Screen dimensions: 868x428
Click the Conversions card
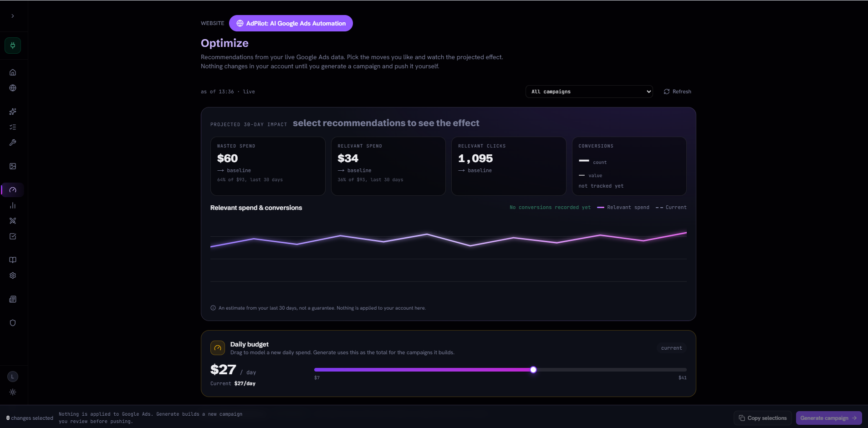(629, 166)
